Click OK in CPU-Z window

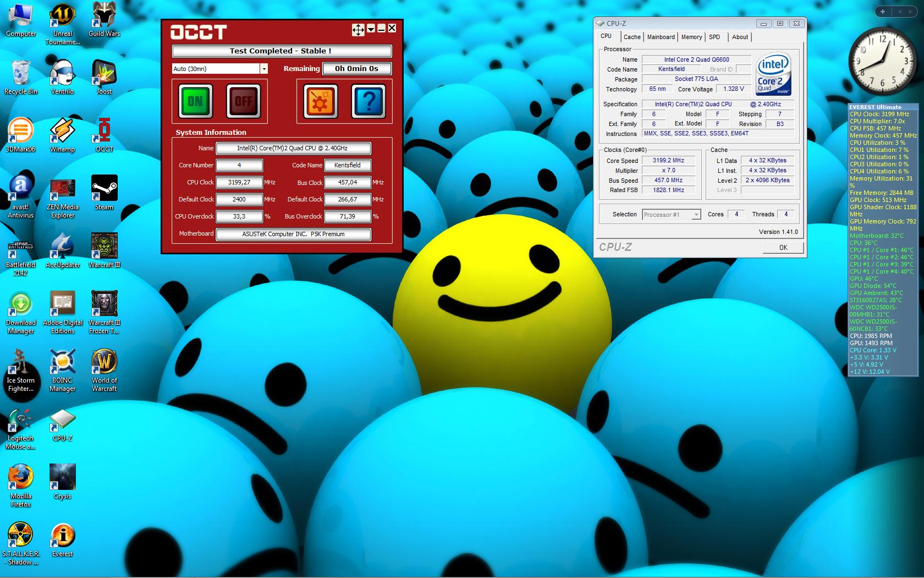click(x=783, y=248)
